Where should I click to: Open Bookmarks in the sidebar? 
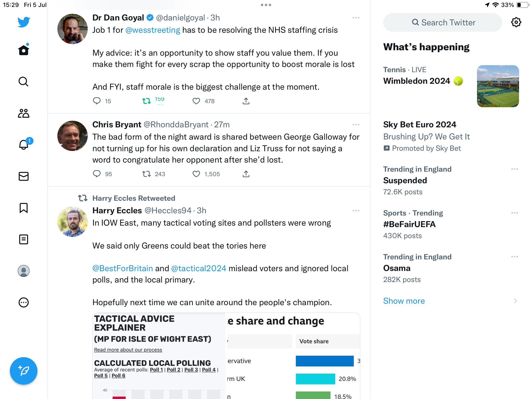tap(24, 208)
